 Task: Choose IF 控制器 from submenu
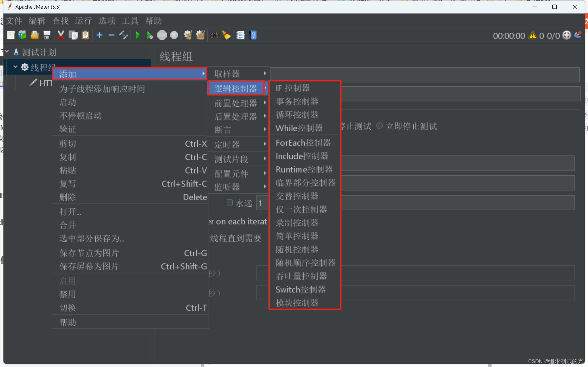click(305, 88)
